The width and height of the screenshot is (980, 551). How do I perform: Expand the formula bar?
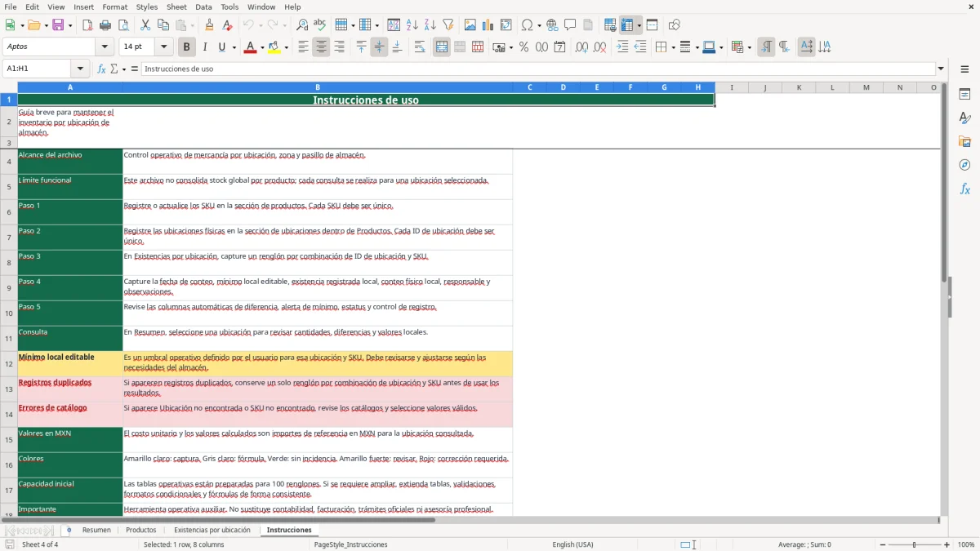pos(941,69)
